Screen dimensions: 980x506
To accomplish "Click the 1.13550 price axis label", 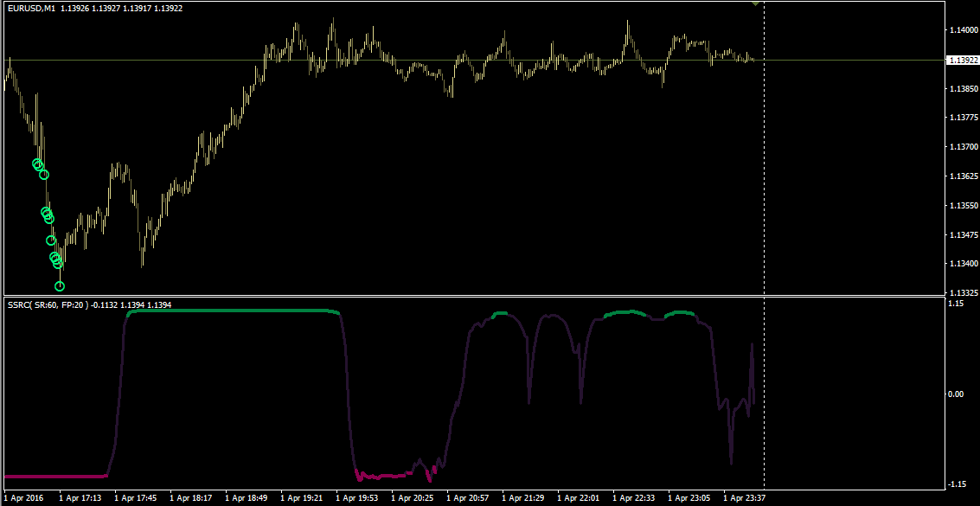I will [x=963, y=206].
